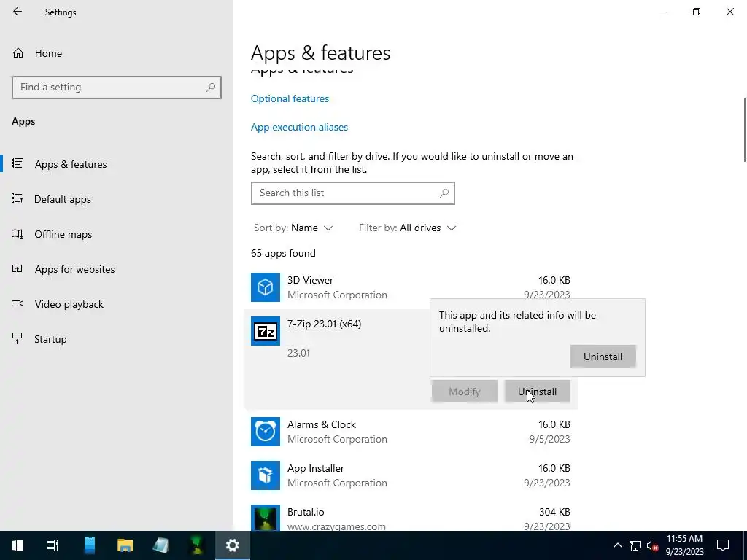The height and width of the screenshot is (560, 747).
Task: Select Apps & features in sidebar
Action: click(71, 164)
